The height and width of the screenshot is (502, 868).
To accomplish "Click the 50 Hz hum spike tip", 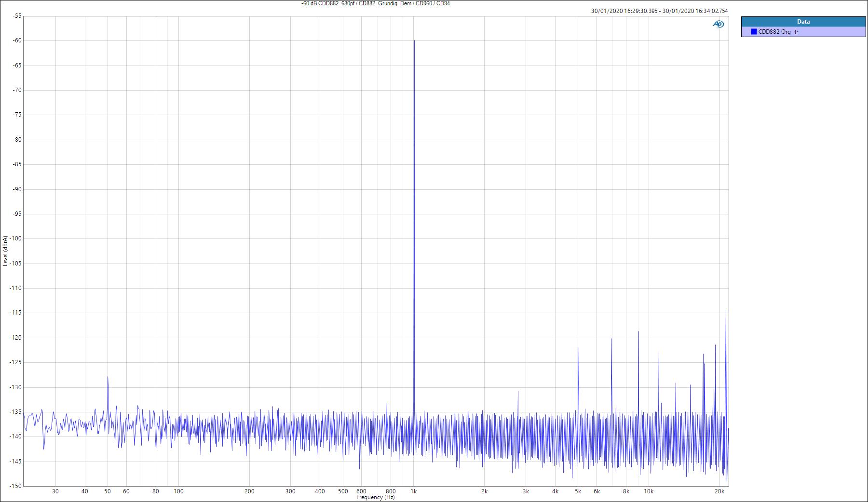I will (x=108, y=377).
